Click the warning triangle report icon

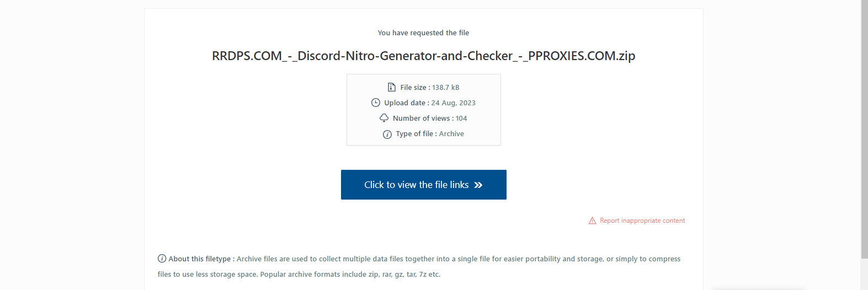(x=592, y=221)
